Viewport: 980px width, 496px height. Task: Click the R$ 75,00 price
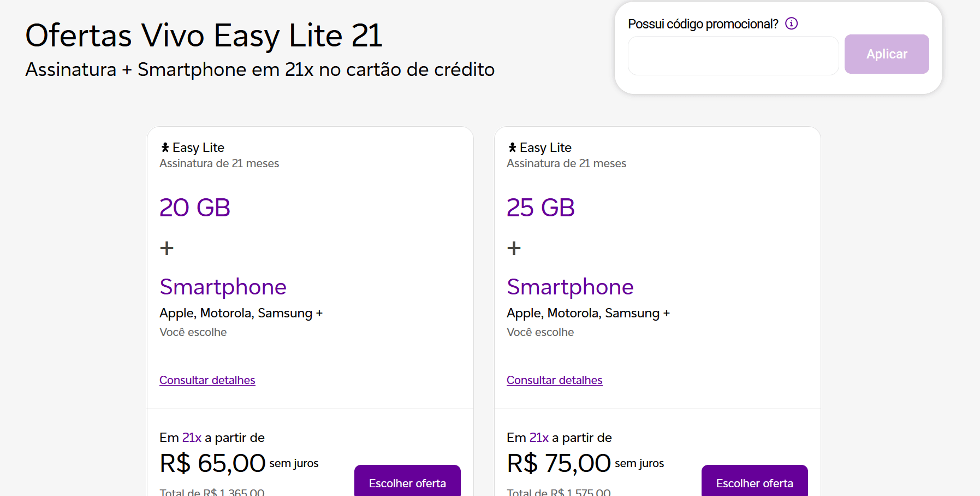click(559, 463)
